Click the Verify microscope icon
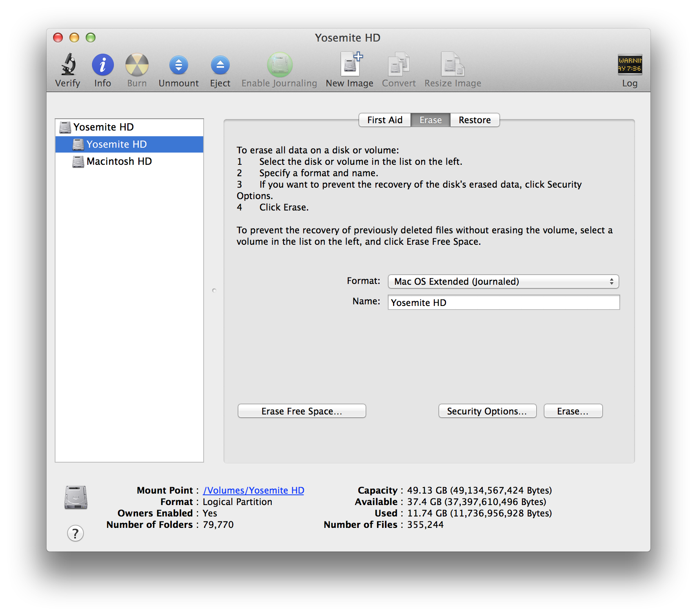Viewport: 697px width, 616px height. click(x=68, y=64)
